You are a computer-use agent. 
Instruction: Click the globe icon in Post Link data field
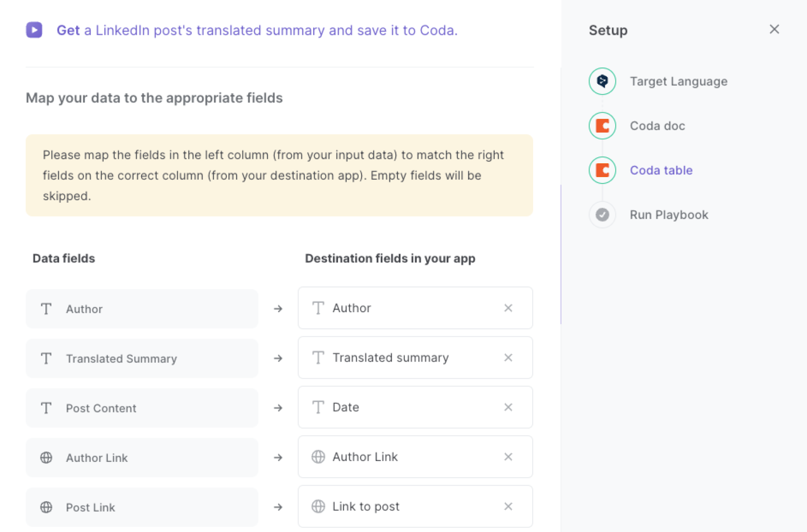coord(46,507)
